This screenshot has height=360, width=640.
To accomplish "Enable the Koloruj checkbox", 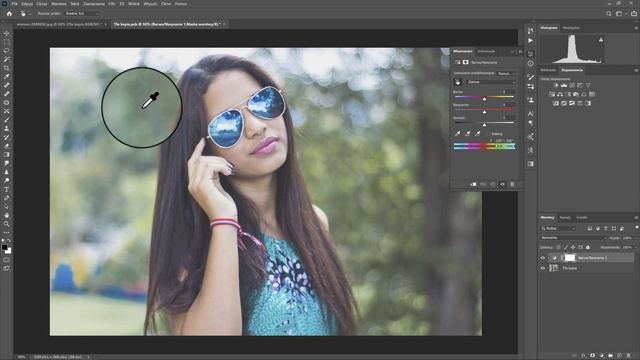I will pos(489,134).
